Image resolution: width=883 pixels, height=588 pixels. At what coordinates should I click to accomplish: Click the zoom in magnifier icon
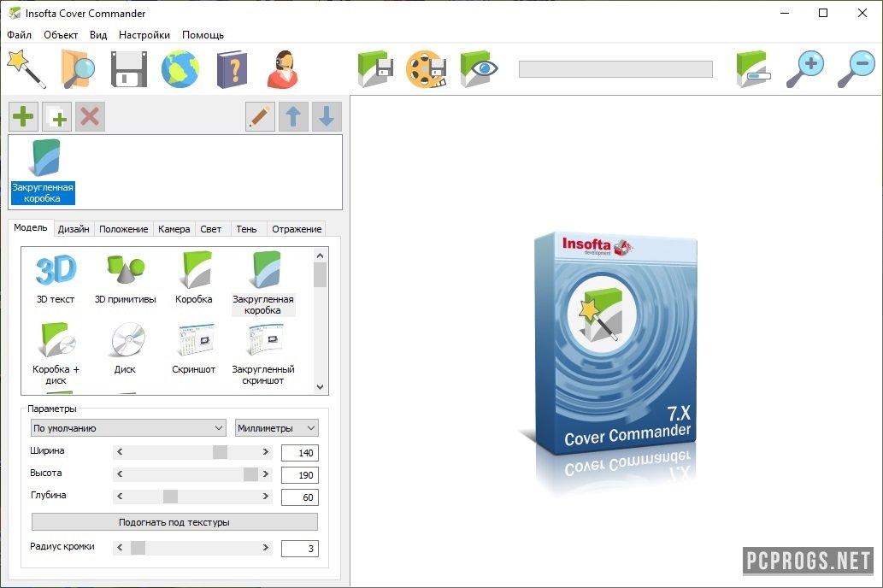[x=804, y=69]
